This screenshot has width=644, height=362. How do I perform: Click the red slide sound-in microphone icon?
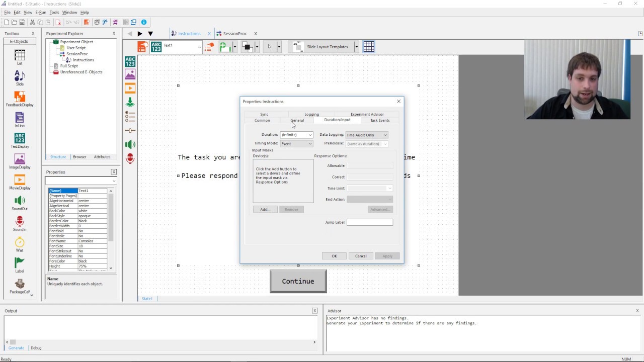(x=130, y=158)
